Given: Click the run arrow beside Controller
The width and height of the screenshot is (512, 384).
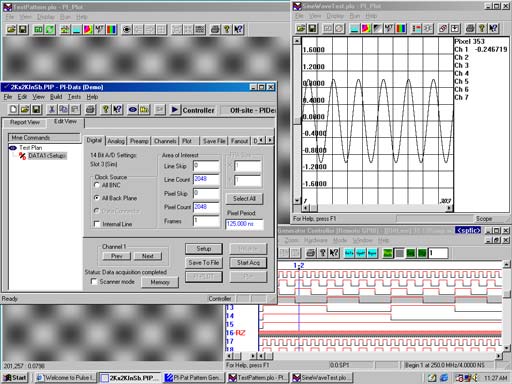Looking at the screenshot, I should [174, 110].
